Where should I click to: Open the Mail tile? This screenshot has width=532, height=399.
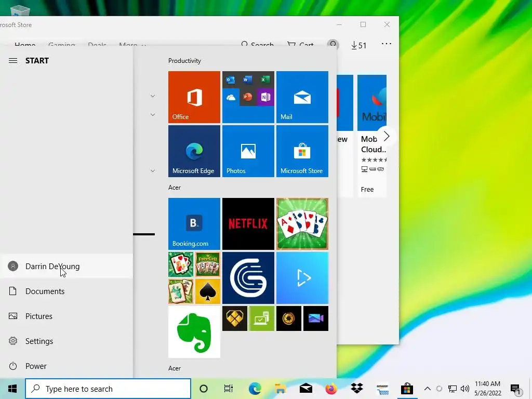(x=302, y=97)
